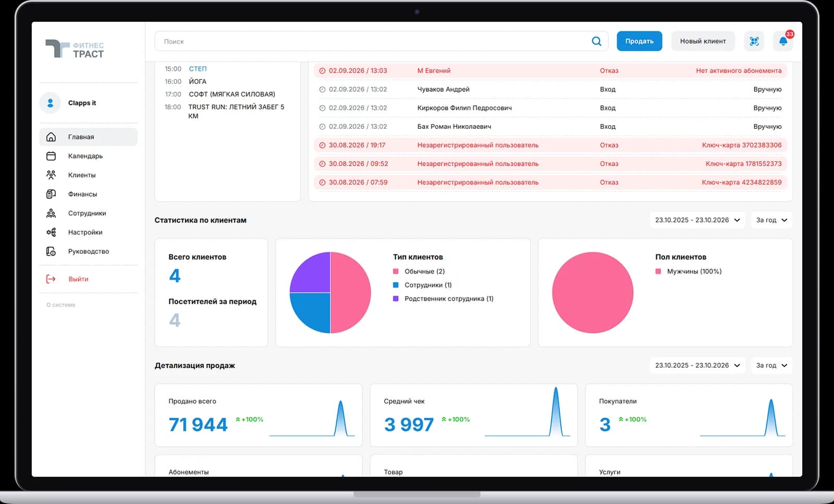Click the pink half of client type pie chart
Image resolution: width=834 pixels, height=504 pixels.
[x=352, y=292]
